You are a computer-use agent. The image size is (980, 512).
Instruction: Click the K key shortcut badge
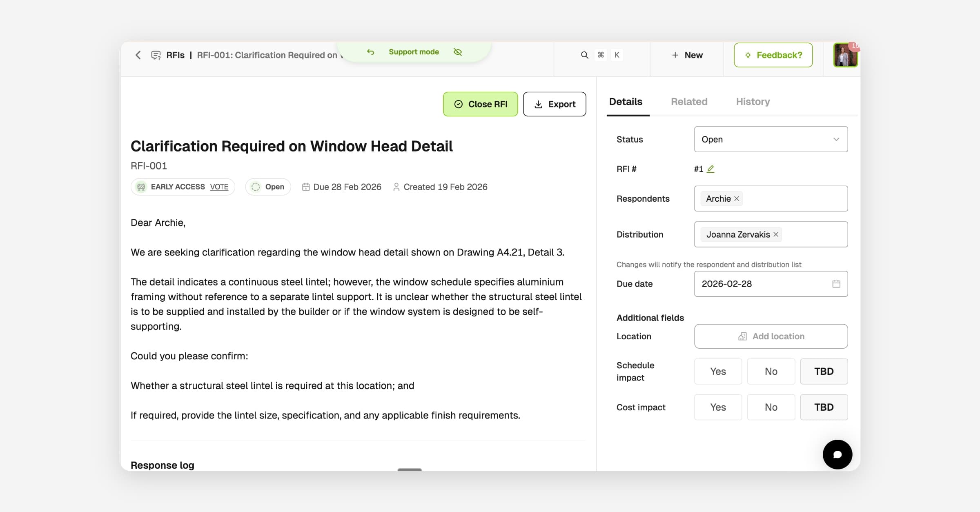pos(617,55)
